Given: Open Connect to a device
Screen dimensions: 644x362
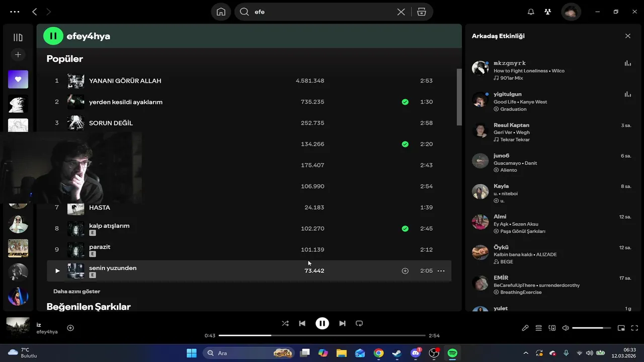Looking at the screenshot, I should coord(552,328).
